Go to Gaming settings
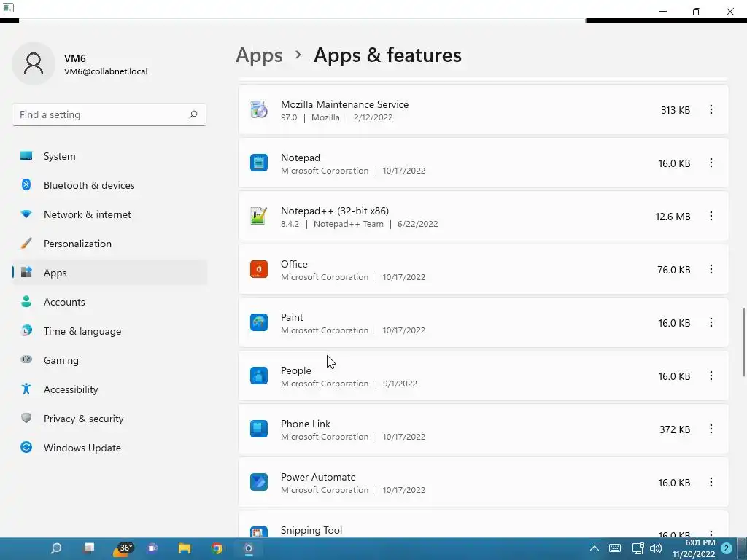This screenshot has height=560, width=747. click(x=109, y=360)
